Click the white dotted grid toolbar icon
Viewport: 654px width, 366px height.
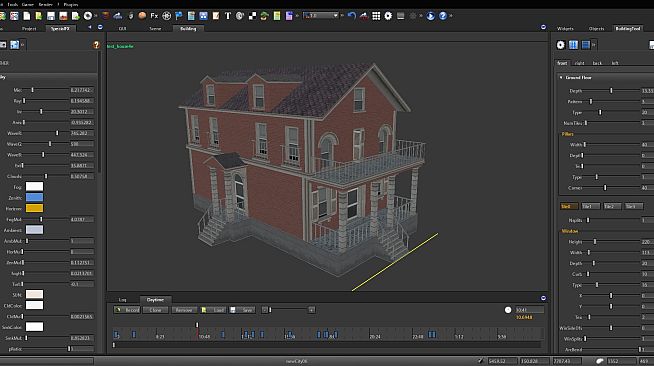(376, 16)
